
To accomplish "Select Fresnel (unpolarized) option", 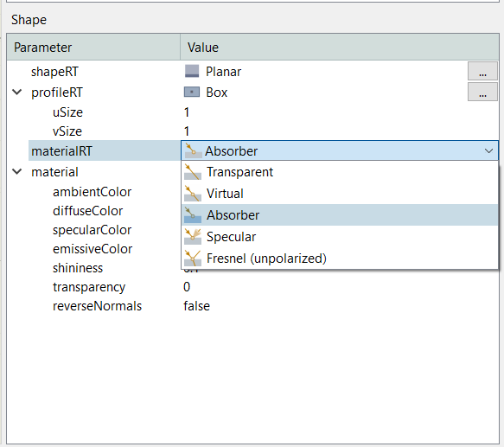I will 340,259.
